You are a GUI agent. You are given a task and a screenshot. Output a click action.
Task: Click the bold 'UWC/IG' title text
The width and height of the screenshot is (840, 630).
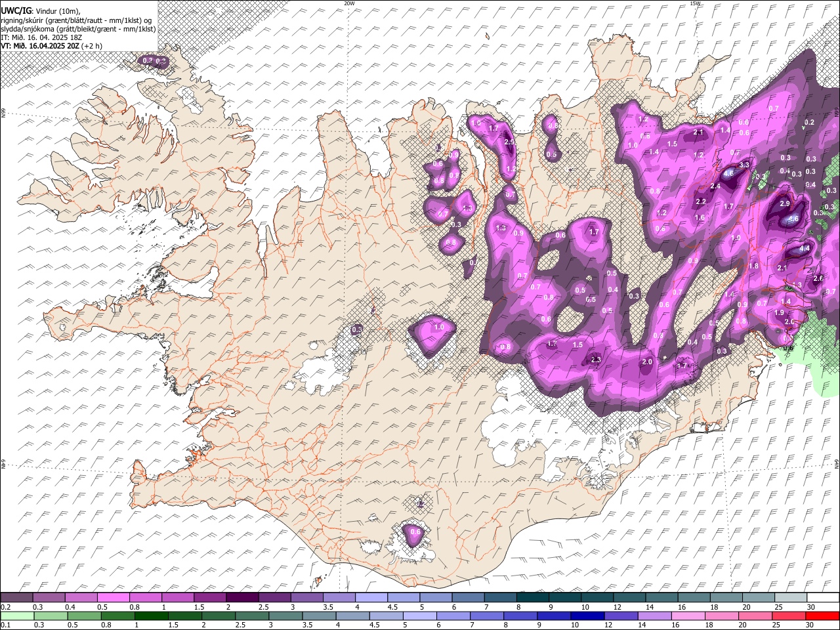(15, 11)
